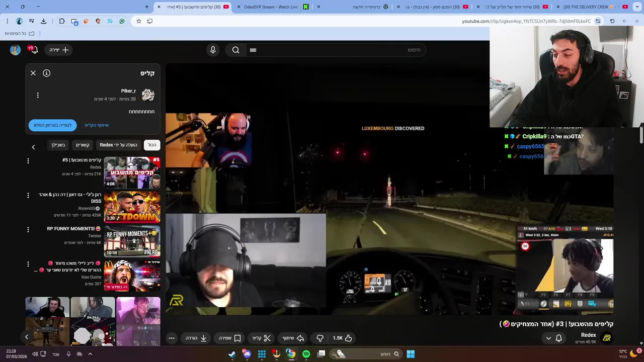This screenshot has width=644, height=362.
Task: Click the dislike thumbs-down button
Action: 319,338
